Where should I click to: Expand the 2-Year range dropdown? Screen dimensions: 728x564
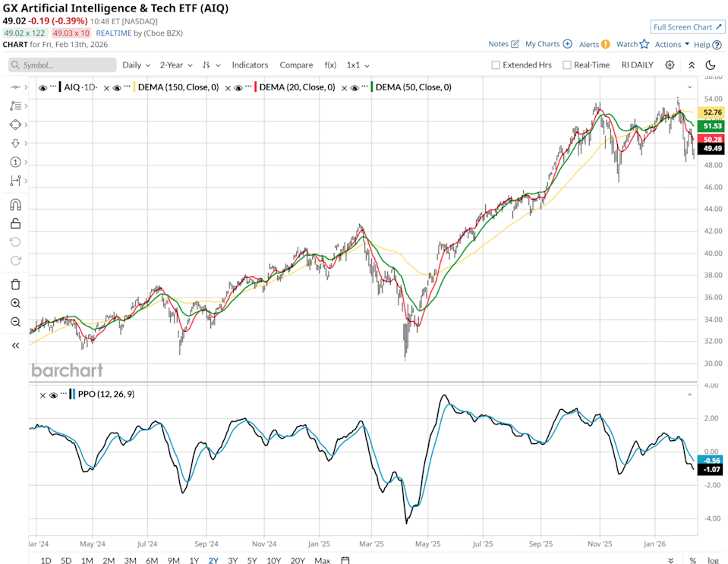pyautogui.click(x=175, y=65)
